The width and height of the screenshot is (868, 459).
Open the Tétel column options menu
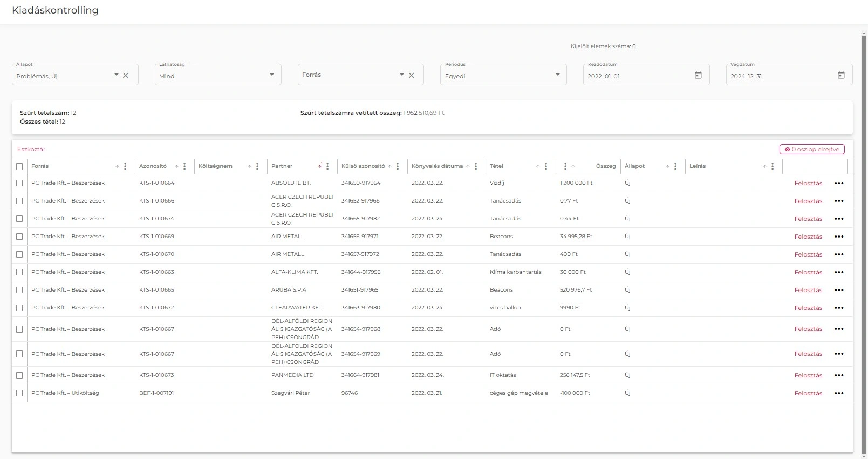(x=546, y=166)
